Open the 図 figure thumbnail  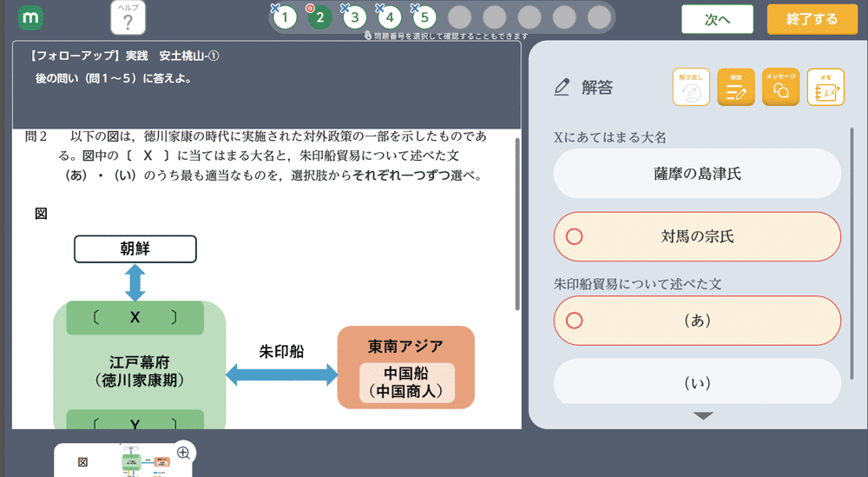click(123, 460)
